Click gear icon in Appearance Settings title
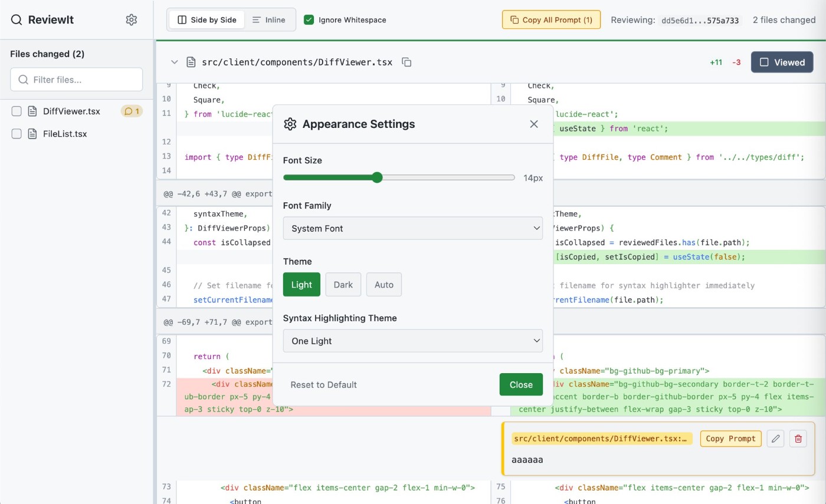The height and width of the screenshot is (504, 826). (290, 124)
